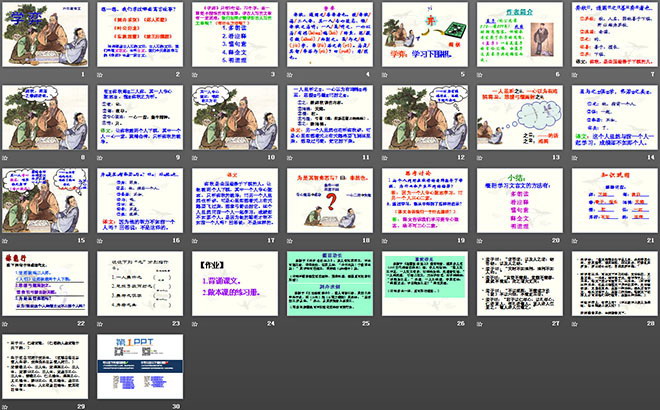The image size is (660, 410).
Task: Select slide 4 thumbnail with blue text
Action: click(x=330, y=35)
